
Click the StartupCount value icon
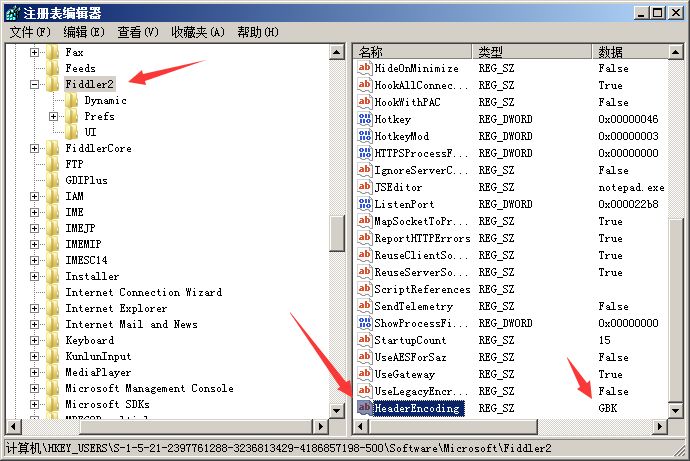coord(365,340)
